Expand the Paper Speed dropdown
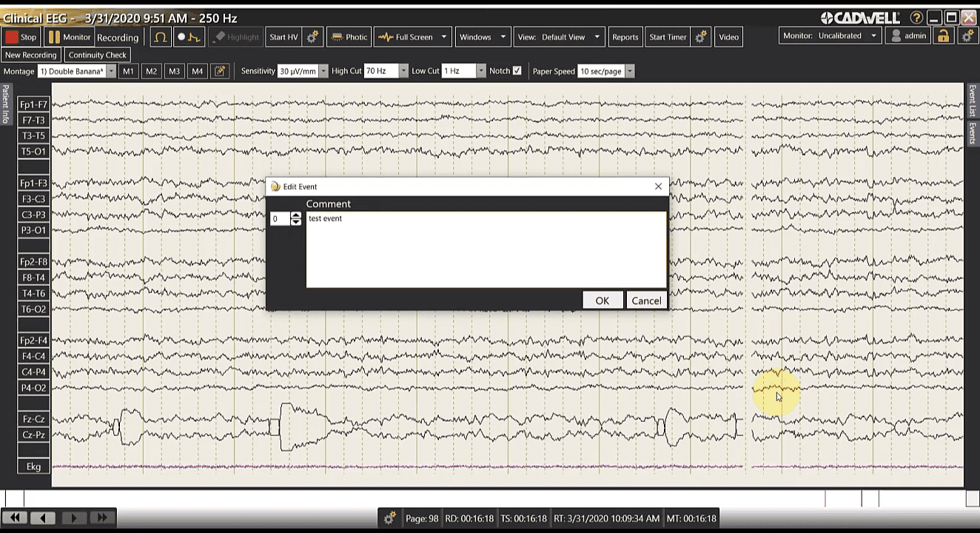 pyautogui.click(x=630, y=71)
